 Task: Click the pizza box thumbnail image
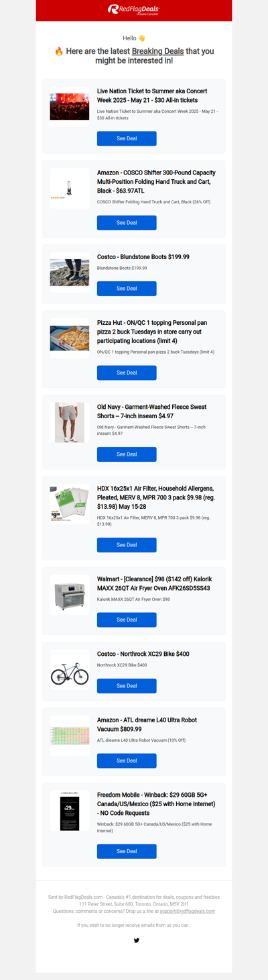[x=70, y=338]
